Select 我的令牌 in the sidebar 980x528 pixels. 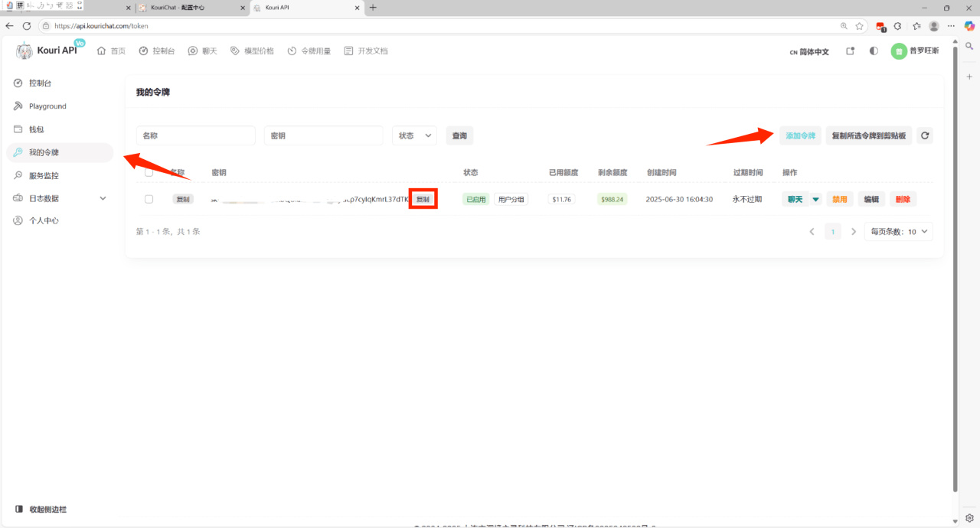click(60, 152)
